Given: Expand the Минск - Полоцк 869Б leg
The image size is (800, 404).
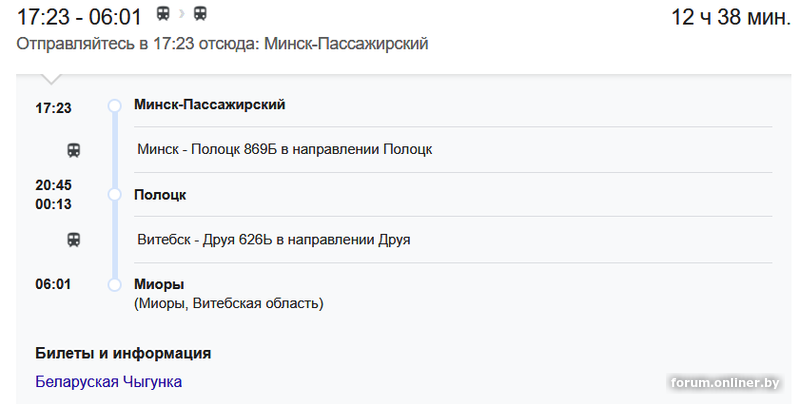Looking at the screenshot, I should tap(285, 150).
